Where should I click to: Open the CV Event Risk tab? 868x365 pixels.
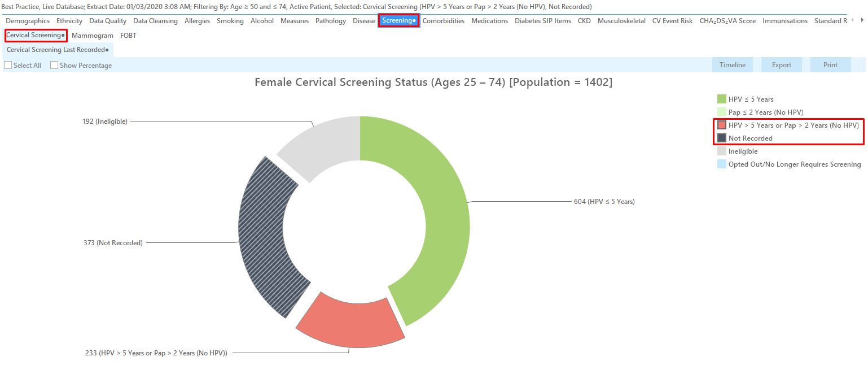672,21
